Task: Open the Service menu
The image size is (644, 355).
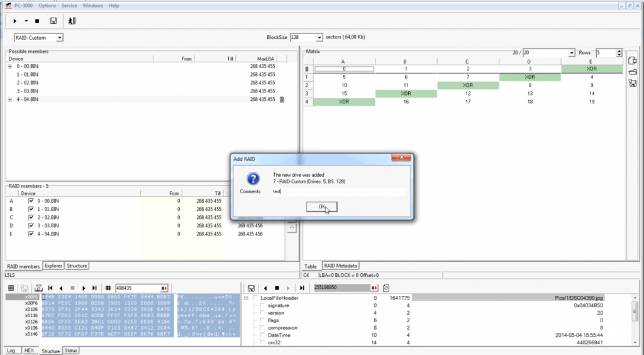Action: point(69,6)
